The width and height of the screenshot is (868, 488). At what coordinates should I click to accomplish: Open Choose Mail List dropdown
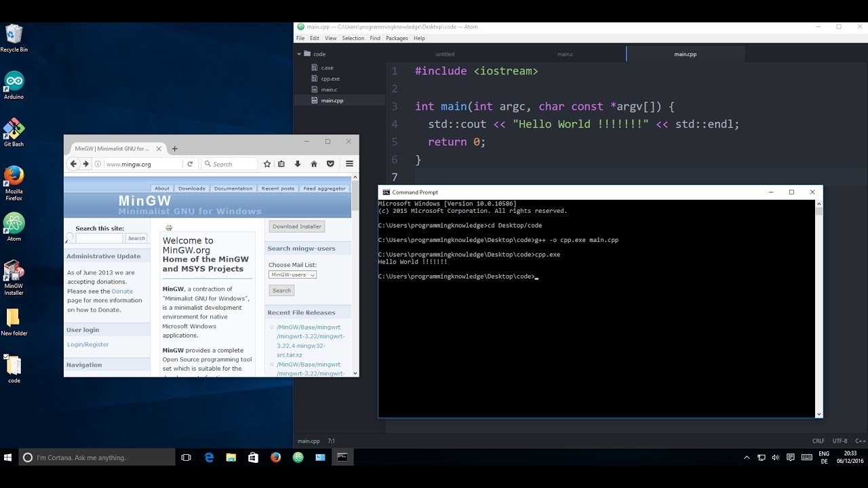pos(292,274)
